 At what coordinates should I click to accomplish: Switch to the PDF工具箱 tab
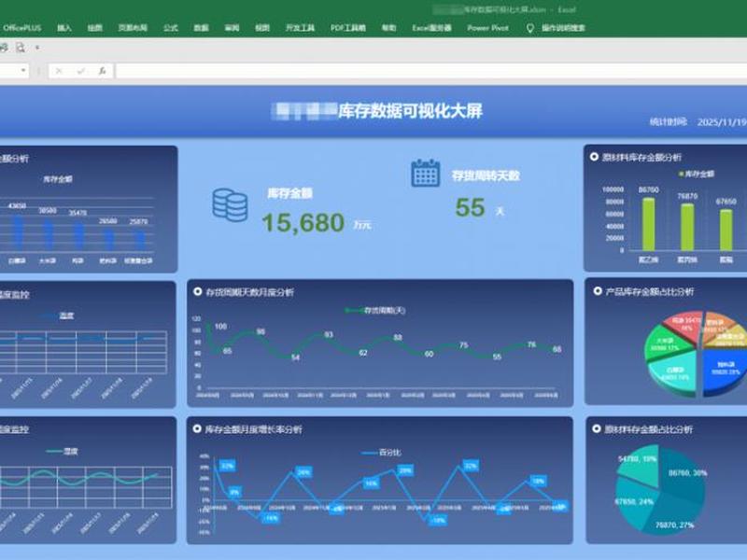tap(348, 28)
